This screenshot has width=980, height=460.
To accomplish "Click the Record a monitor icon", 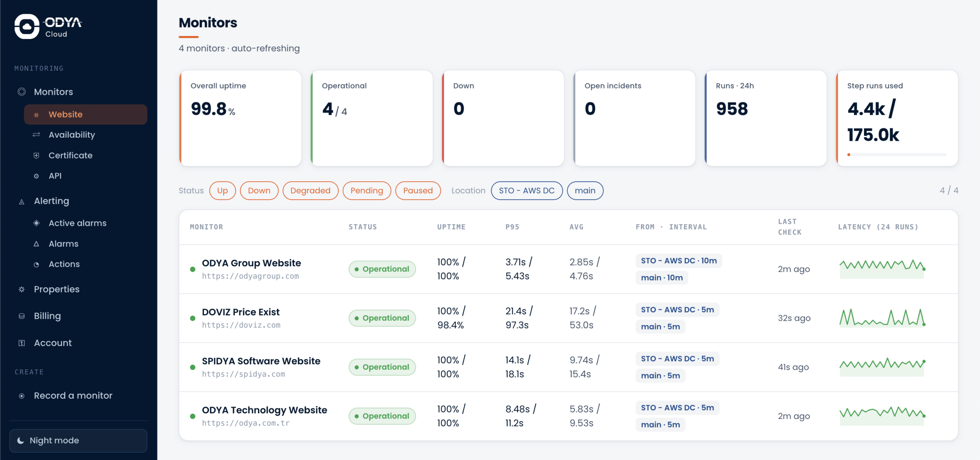I will pyautogui.click(x=22, y=396).
